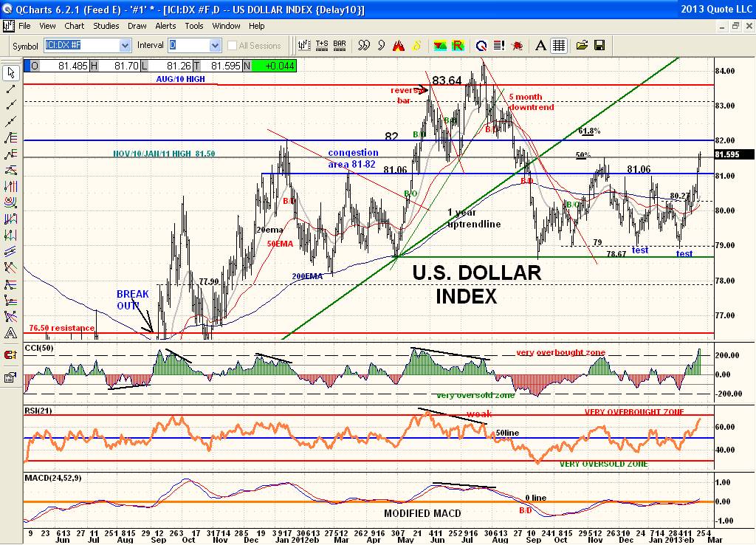Screen dimensions: 756x545
Task: Click the double-quote symbol toolbar icon
Action: click(363, 45)
